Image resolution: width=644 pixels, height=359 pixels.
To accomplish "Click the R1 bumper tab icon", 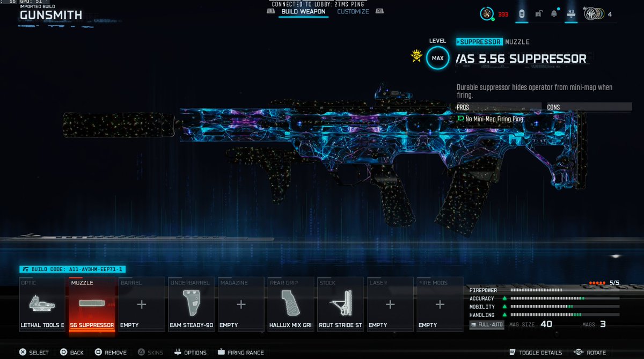I will point(380,11).
